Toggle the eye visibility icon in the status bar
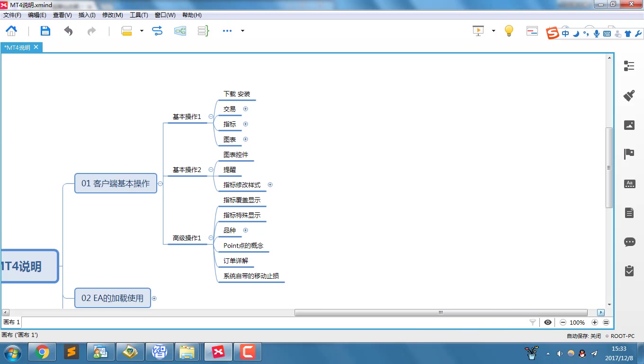 [x=548, y=322]
